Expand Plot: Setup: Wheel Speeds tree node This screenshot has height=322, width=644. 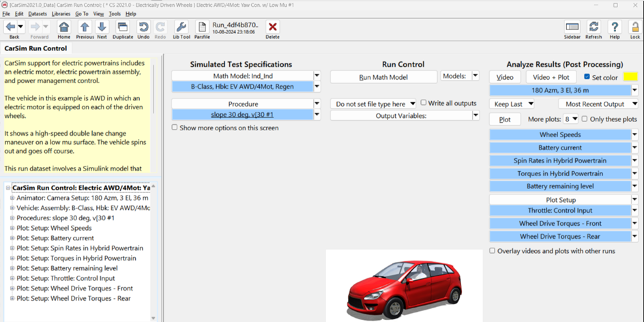12,228
